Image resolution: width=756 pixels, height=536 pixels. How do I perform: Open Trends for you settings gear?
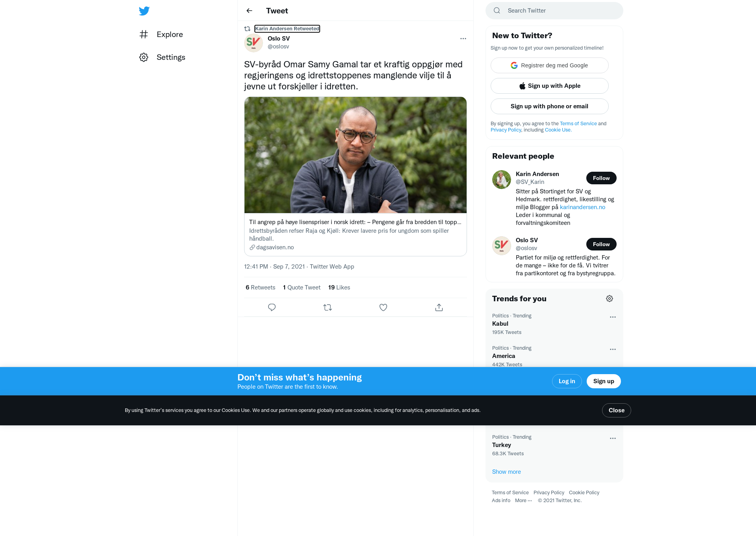click(610, 299)
